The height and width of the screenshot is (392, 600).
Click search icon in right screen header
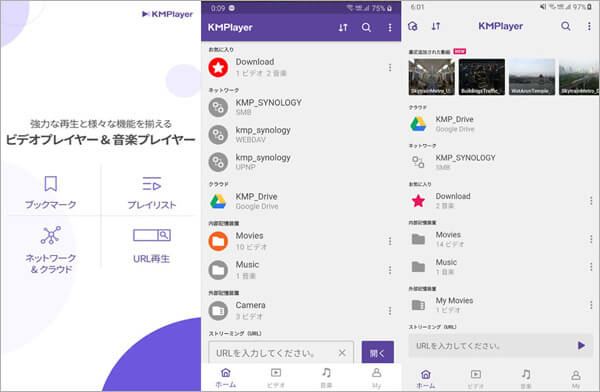(x=566, y=26)
